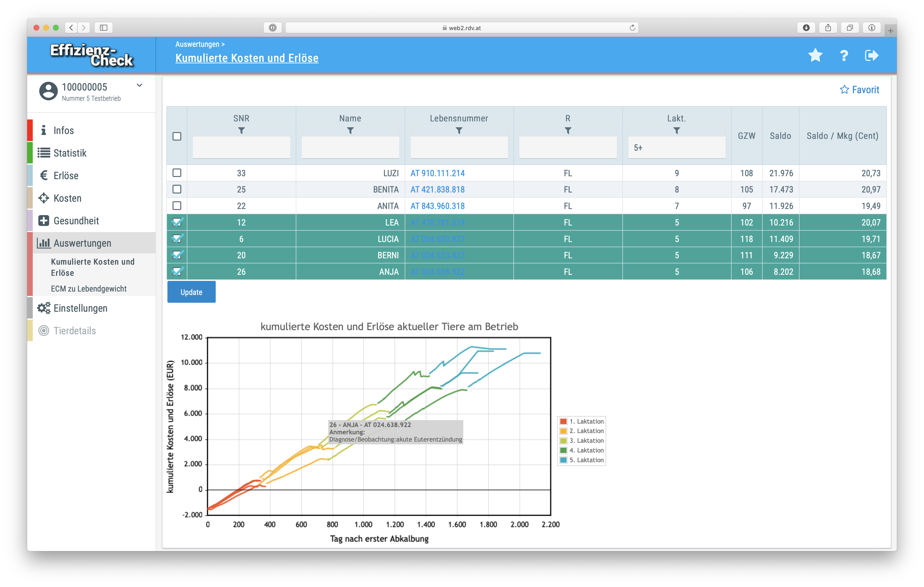The image size is (924, 587).
Task: Open the Lakt. column filter funnel
Action: point(676,131)
